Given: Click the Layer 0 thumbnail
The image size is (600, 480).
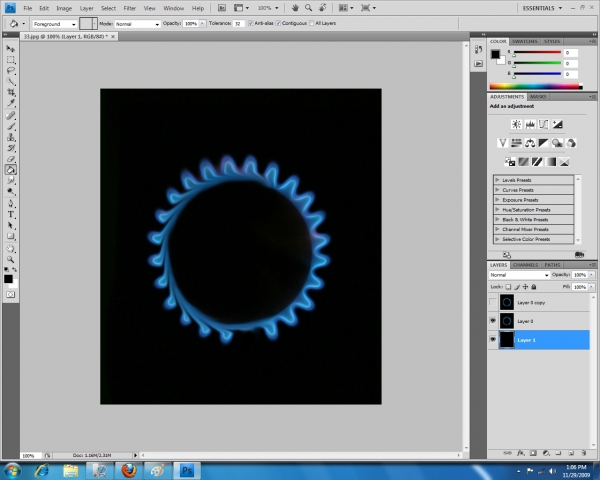Looking at the screenshot, I should (507, 321).
